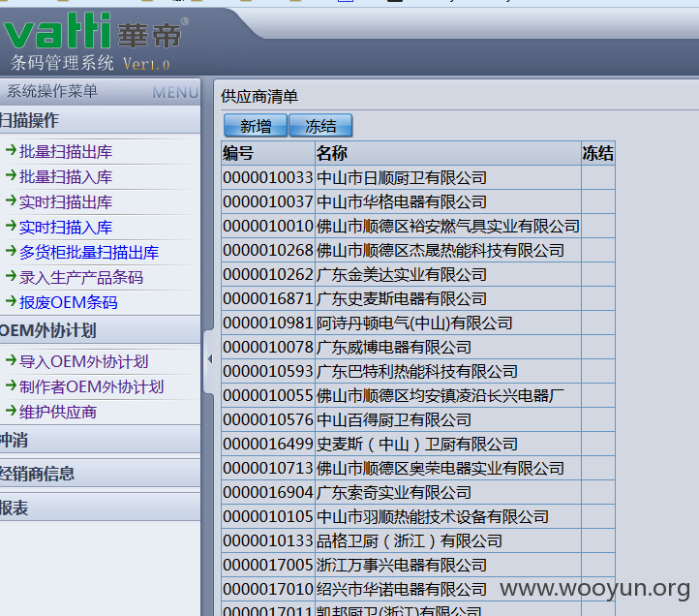Image resolution: width=699 pixels, height=616 pixels.
Task: Collapse sidebar using the left arrow handle
Action: [209, 359]
